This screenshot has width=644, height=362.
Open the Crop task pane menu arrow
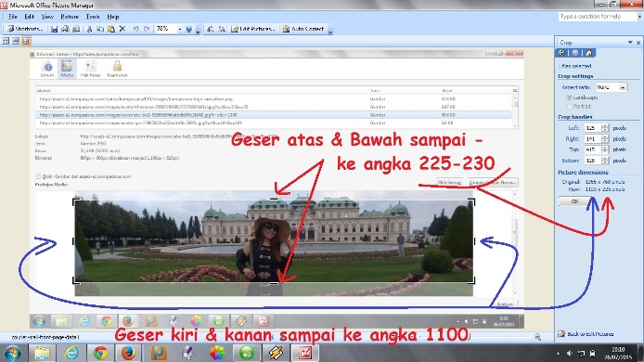(x=630, y=43)
